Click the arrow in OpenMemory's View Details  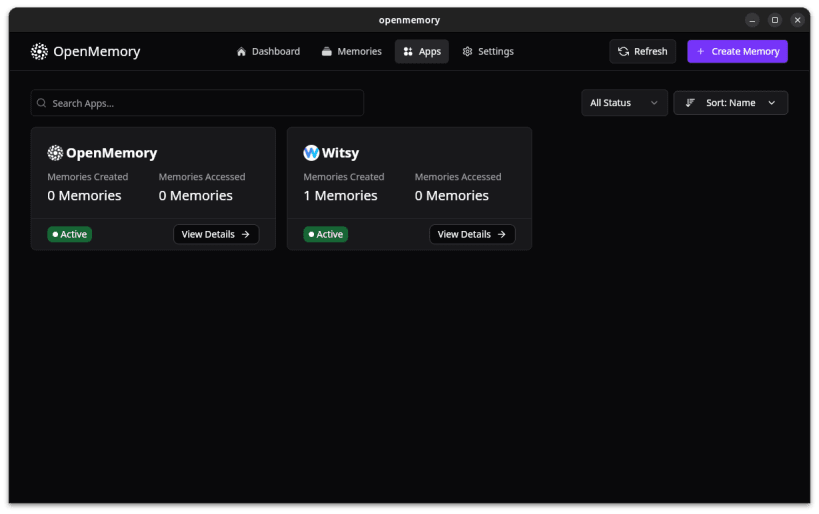(245, 234)
